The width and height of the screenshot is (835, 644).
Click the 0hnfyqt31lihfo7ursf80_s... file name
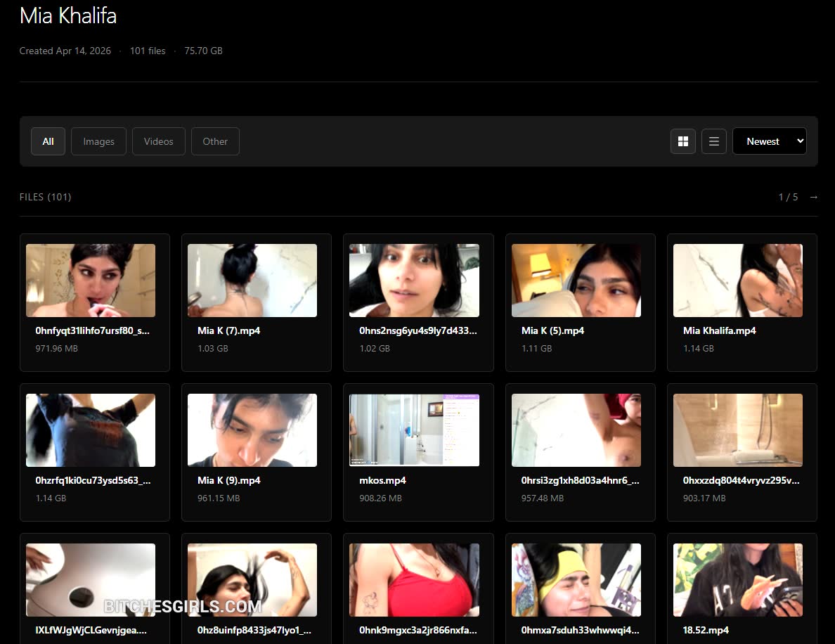tap(92, 331)
